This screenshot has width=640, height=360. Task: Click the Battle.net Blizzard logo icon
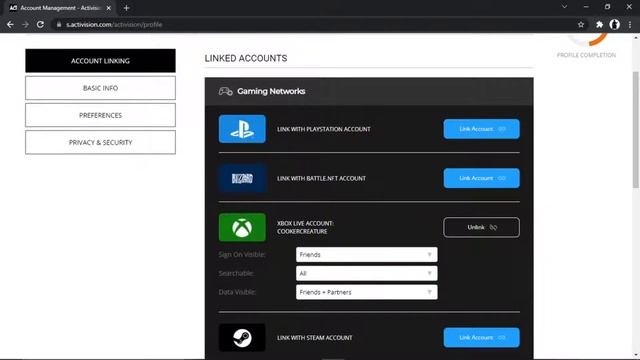(242, 178)
